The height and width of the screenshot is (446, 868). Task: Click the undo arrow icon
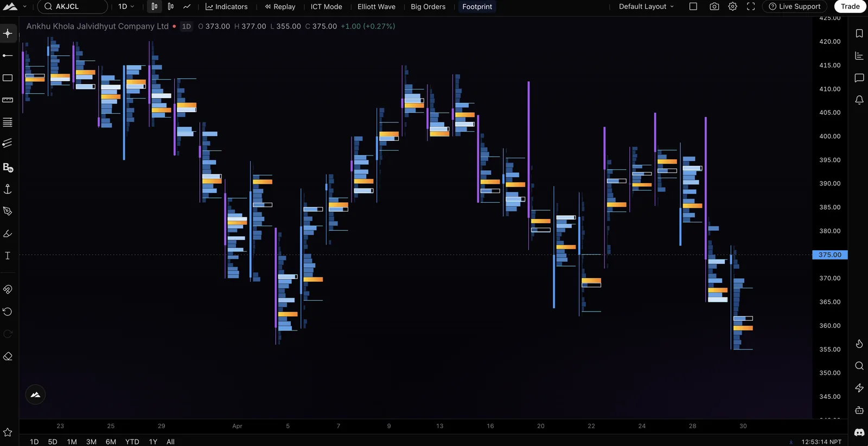click(8, 312)
